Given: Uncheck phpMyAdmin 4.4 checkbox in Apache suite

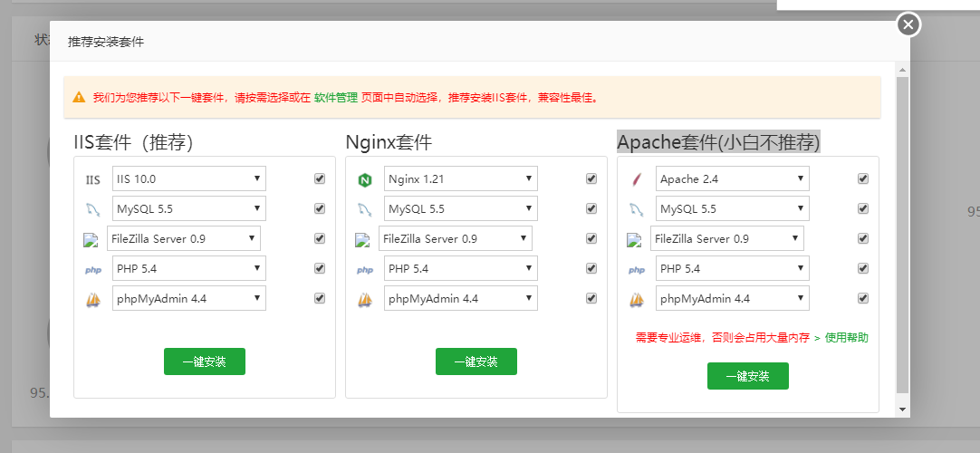Looking at the screenshot, I should 863,299.
